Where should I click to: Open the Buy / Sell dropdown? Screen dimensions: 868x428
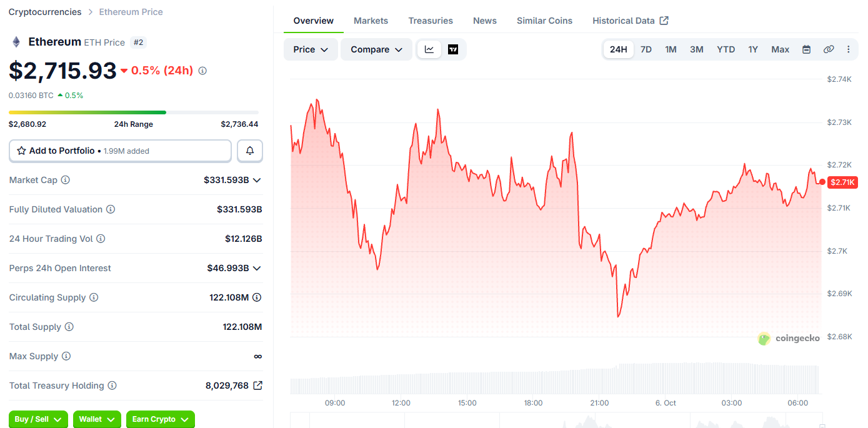point(39,419)
